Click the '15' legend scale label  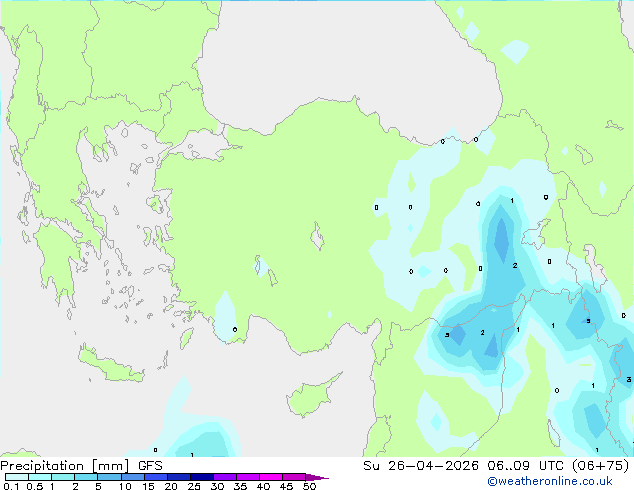[x=148, y=486]
